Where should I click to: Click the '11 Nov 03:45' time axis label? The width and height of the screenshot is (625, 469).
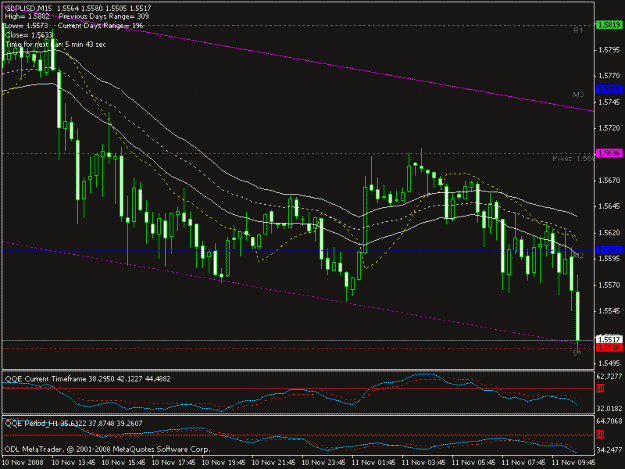tap(424, 463)
